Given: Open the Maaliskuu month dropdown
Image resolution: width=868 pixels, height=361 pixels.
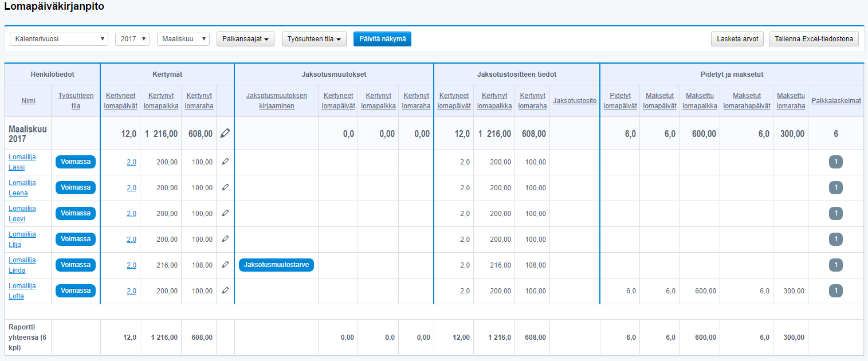Looking at the screenshot, I should [183, 39].
